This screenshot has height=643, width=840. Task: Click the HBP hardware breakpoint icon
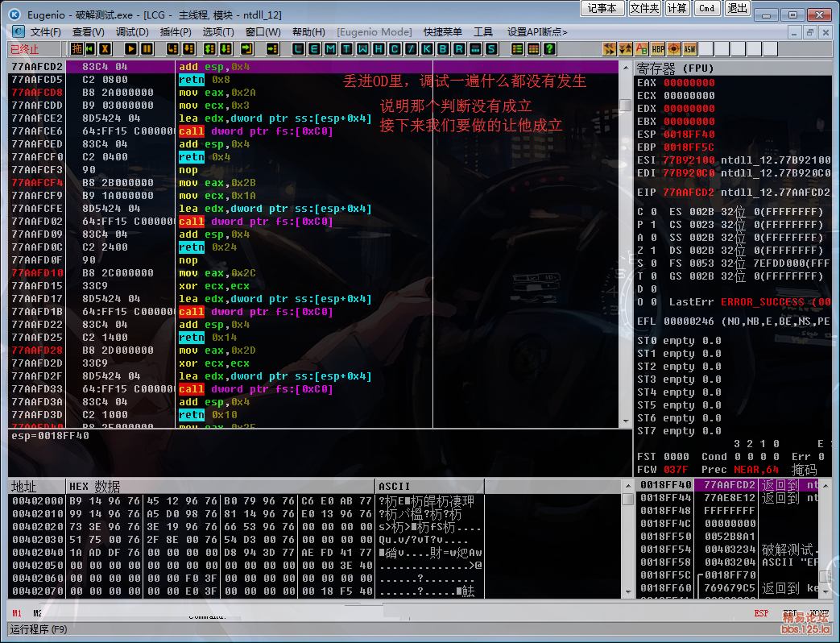(x=658, y=49)
